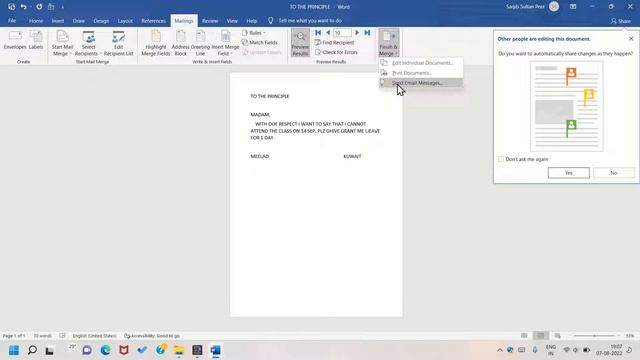Close the sharing notification panel
Viewport: 640px width, 360px height.
(x=631, y=39)
